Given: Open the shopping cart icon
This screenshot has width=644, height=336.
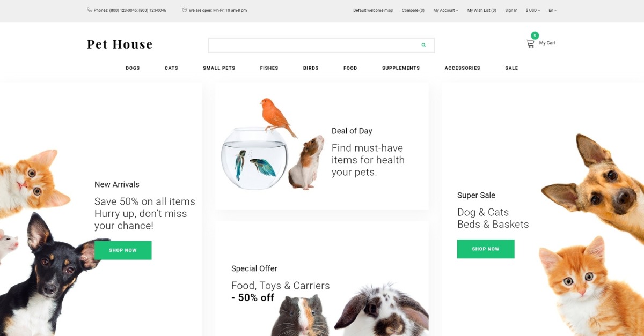Looking at the screenshot, I should [530, 44].
